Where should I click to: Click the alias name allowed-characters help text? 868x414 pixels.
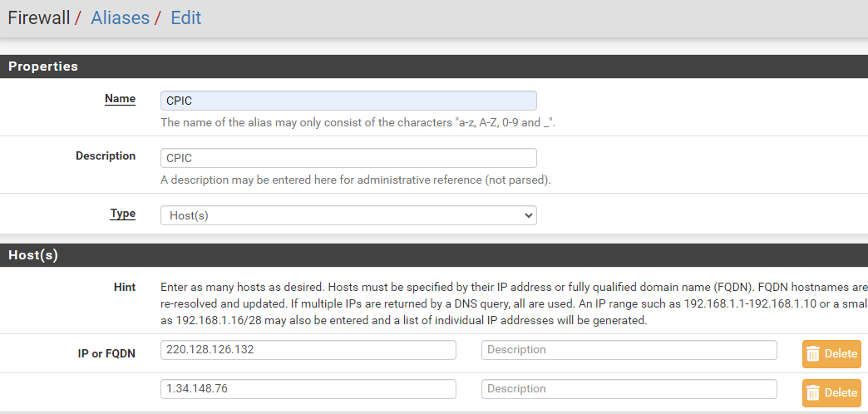(x=358, y=122)
